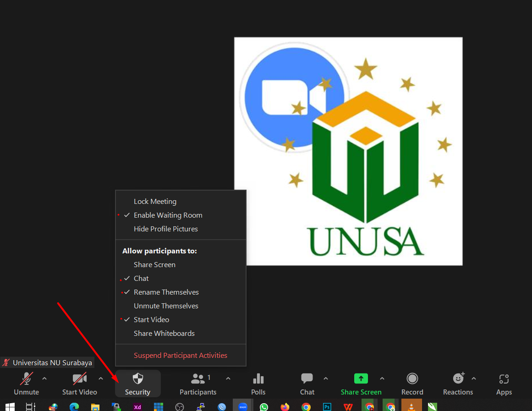Expand share options arrow beside Share Screen

click(382, 378)
